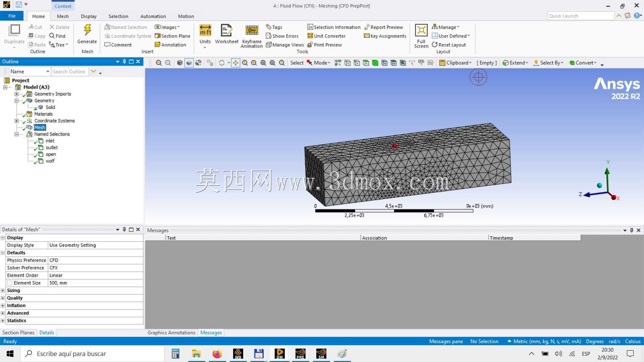Open Manage Views

click(x=285, y=45)
